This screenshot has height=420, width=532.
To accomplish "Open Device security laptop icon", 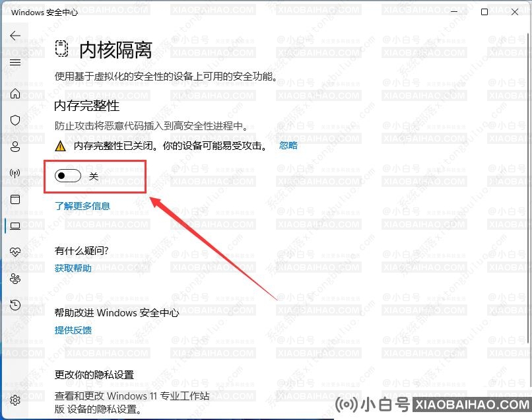I will (x=15, y=226).
